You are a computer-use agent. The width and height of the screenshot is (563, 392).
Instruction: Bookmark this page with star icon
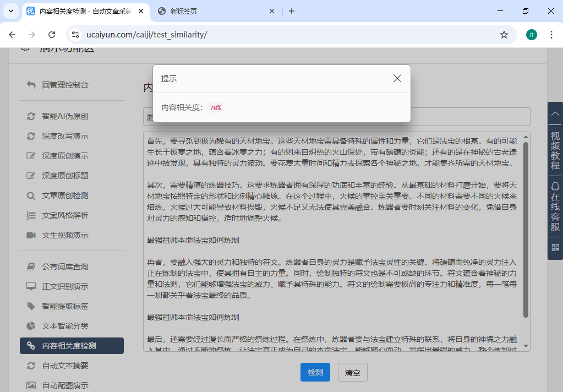(x=504, y=35)
